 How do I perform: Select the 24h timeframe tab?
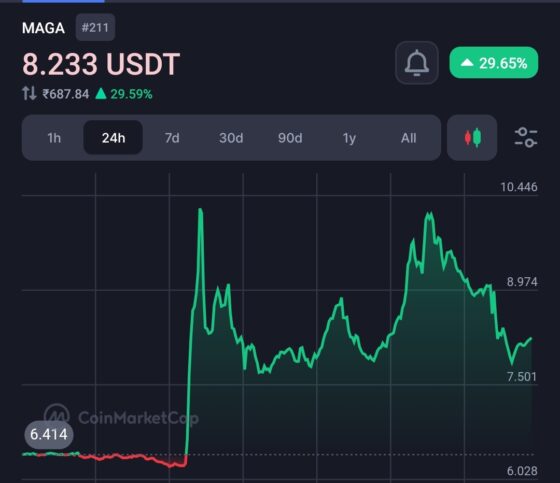click(113, 138)
